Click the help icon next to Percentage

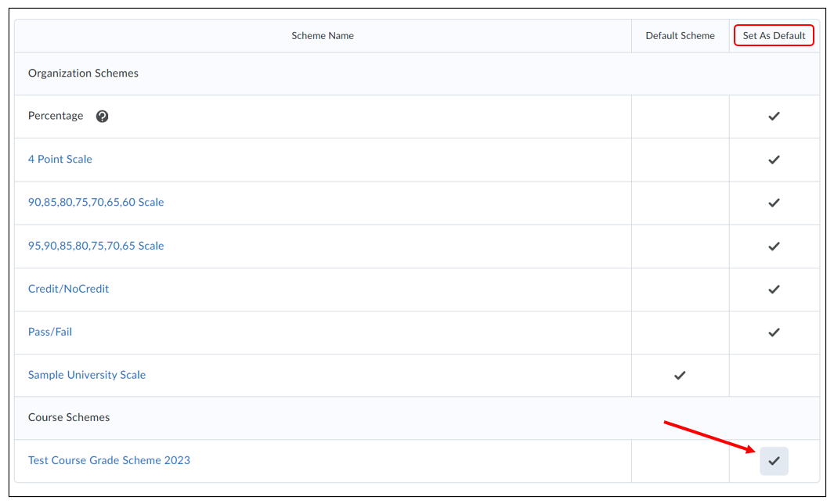pos(102,117)
